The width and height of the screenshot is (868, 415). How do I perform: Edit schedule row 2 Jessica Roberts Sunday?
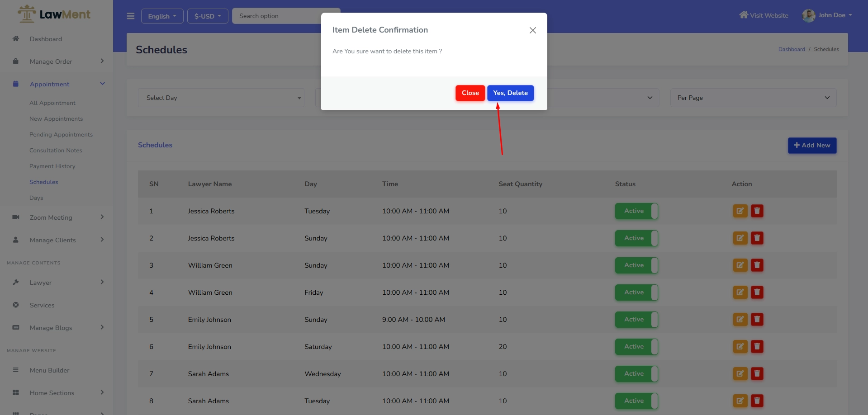[740, 238]
